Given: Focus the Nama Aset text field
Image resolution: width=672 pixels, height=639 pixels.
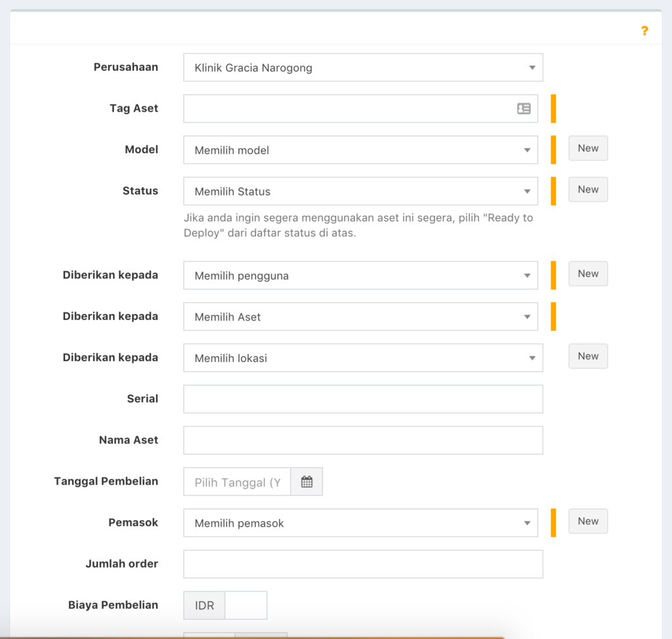Looking at the screenshot, I should click(x=362, y=441).
